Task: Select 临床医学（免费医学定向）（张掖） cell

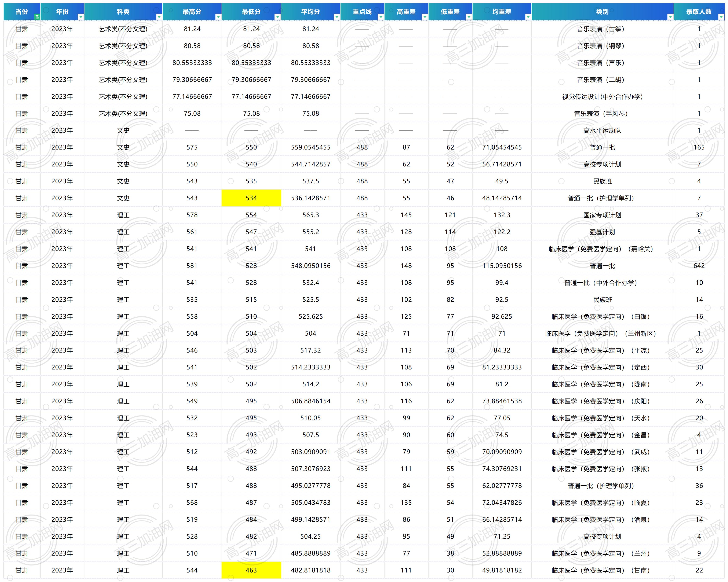Action: click(602, 469)
